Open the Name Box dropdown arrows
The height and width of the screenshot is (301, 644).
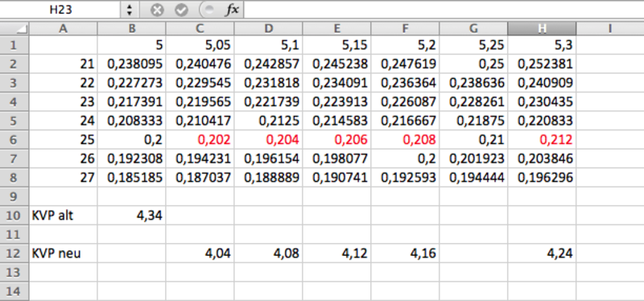pyautogui.click(x=130, y=10)
